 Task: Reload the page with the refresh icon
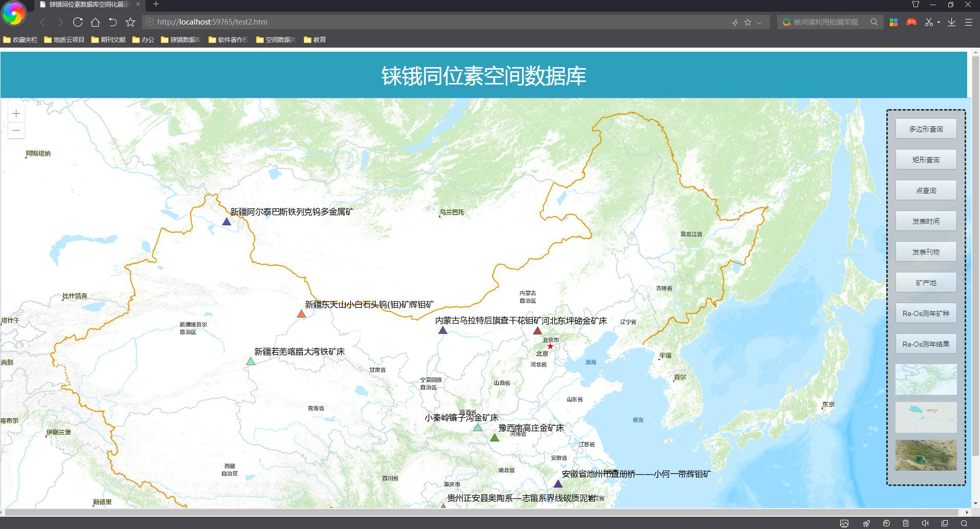[78, 22]
